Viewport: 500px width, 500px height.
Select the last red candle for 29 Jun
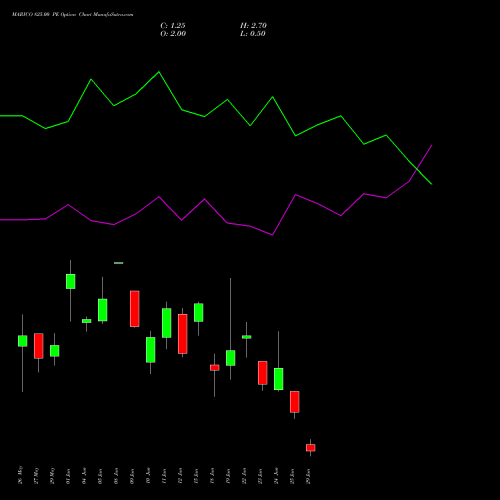311,448
